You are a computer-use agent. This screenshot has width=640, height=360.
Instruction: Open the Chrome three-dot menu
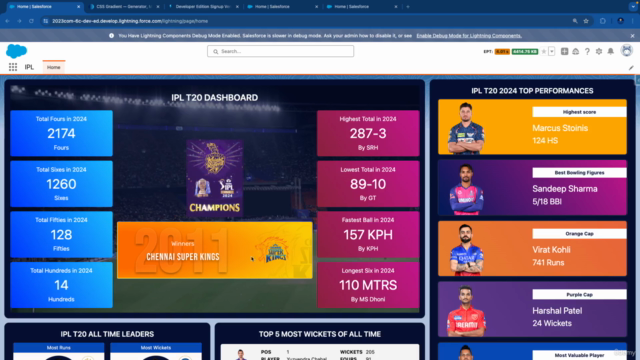click(x=633, y=21)
